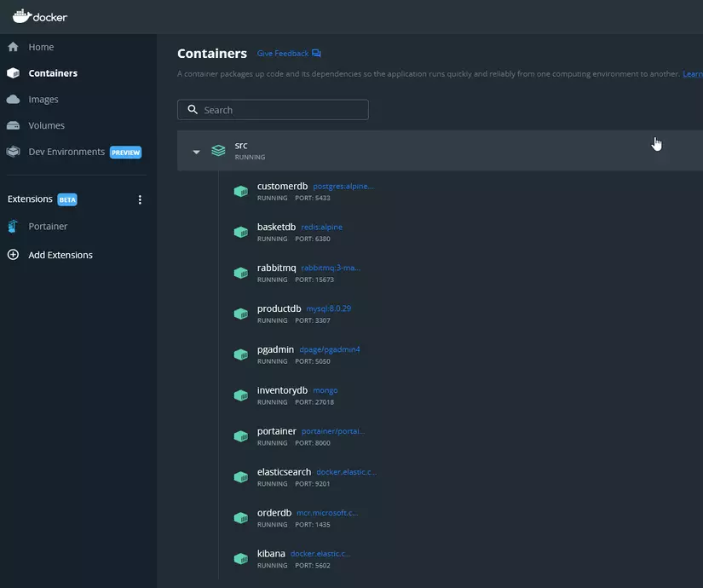Click the BETA badge beside Extensions
This screenshot has width=703, height=588.
coord(67,199)
